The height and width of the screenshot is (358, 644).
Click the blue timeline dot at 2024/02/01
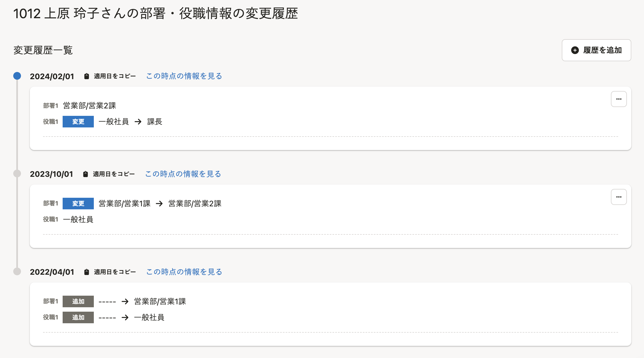click(17, 76)
